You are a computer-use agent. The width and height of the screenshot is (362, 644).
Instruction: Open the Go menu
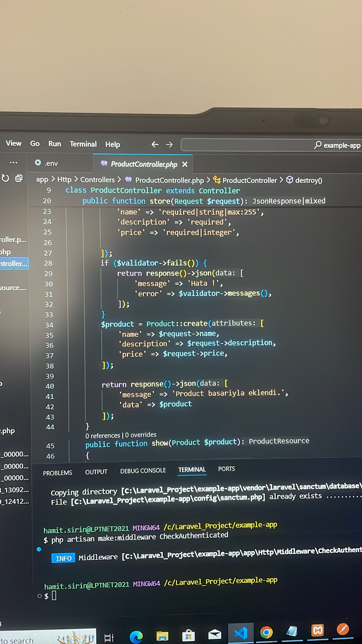35,144
